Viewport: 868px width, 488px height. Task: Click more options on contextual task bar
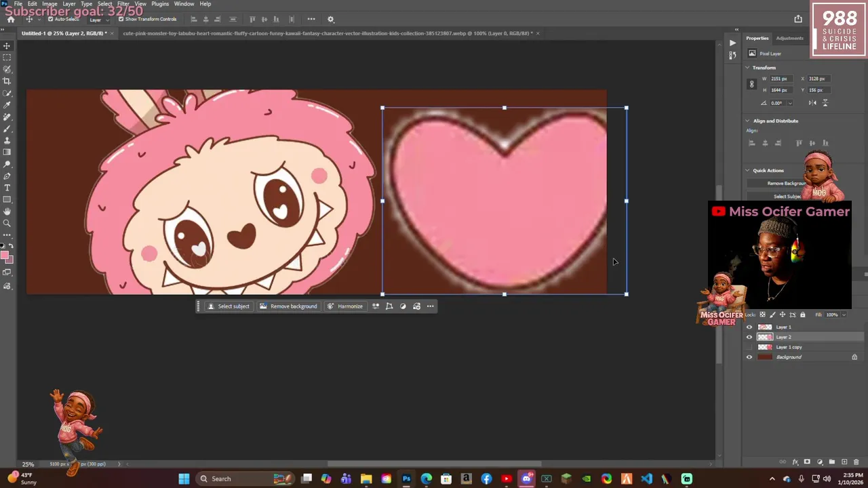point(430,306)
